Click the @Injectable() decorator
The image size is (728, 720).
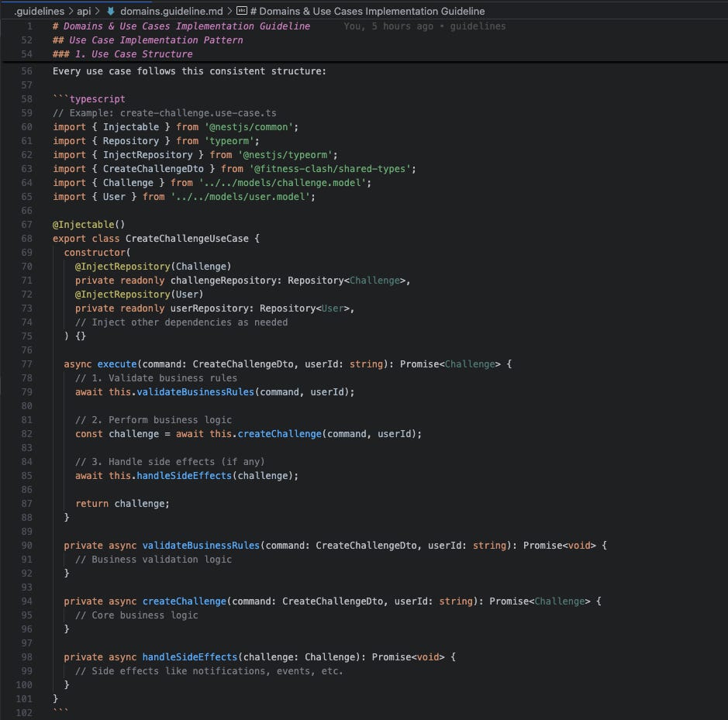(x=88, y=225)
